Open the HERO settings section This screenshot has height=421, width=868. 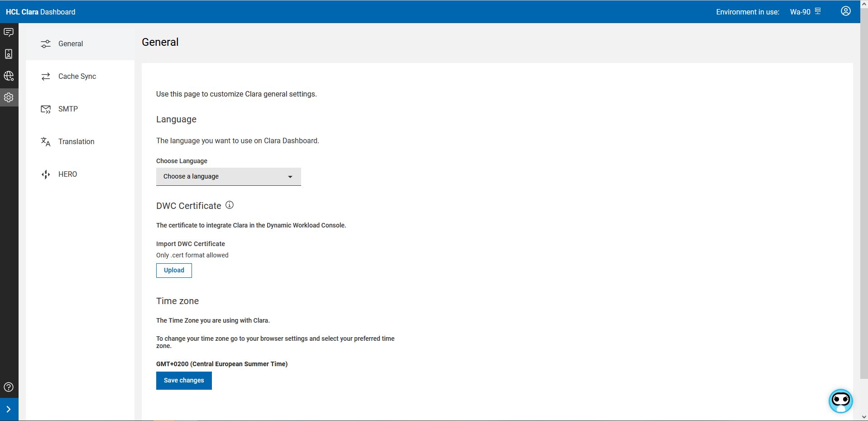(80, 174)
